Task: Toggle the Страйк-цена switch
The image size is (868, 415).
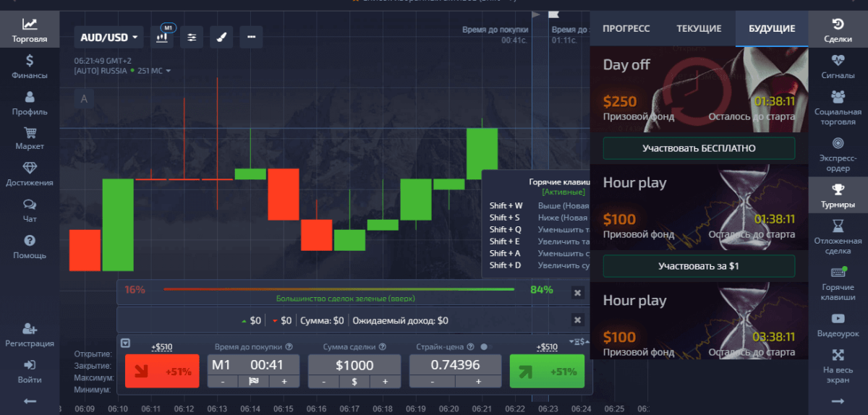Action: pyautogui.click(x=485, y=347)
